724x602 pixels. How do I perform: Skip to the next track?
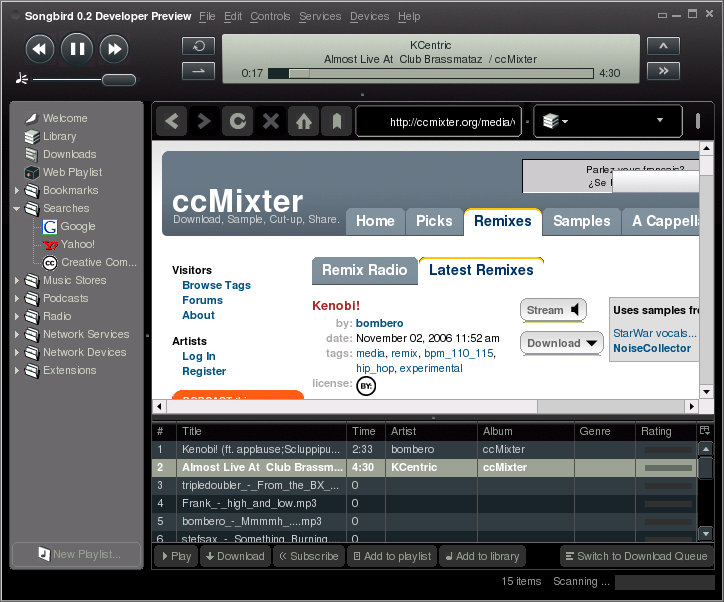114,48
